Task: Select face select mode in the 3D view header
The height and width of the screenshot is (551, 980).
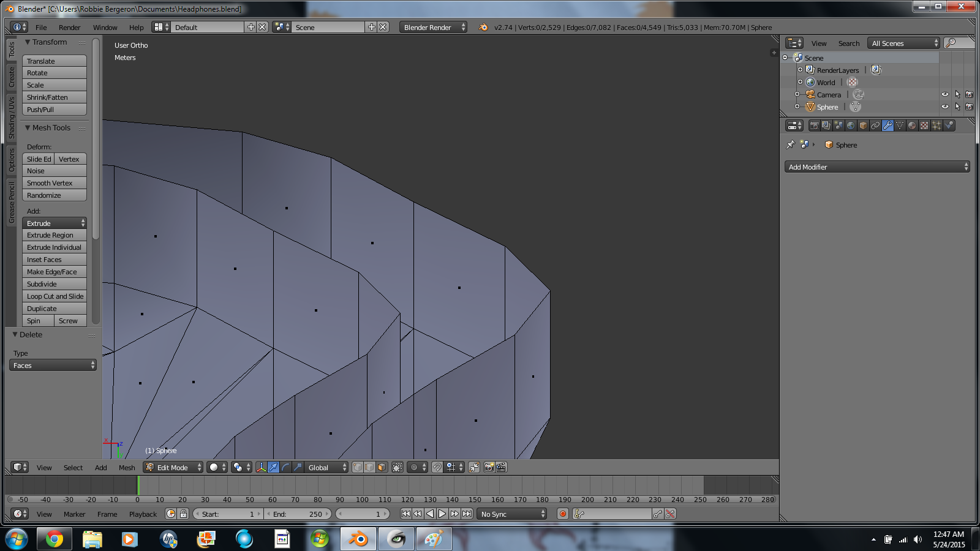Action: (x=382, y=467)
